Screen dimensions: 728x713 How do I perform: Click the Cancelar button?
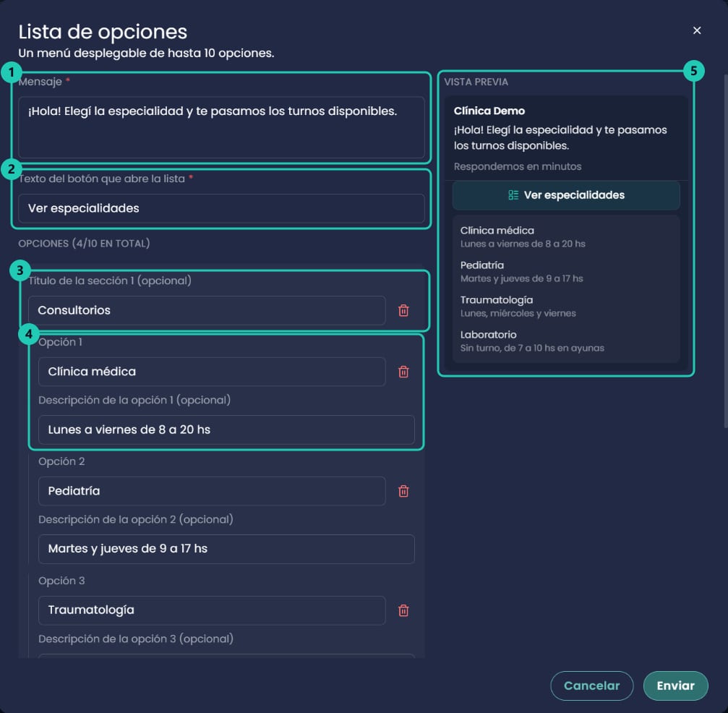coord(591,686)
